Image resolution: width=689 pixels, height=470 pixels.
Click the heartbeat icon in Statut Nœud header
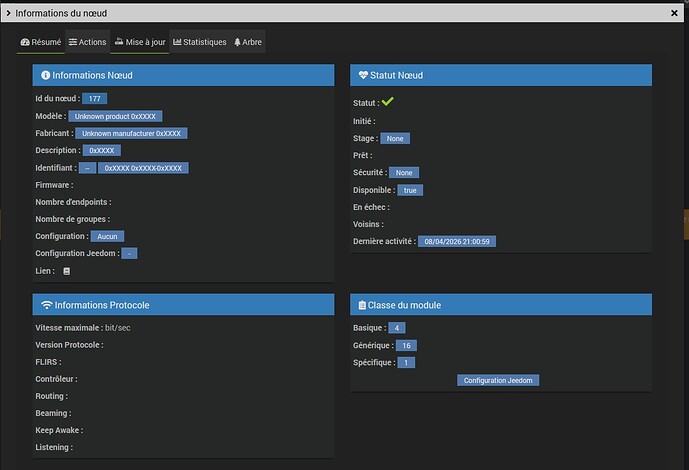363,76
